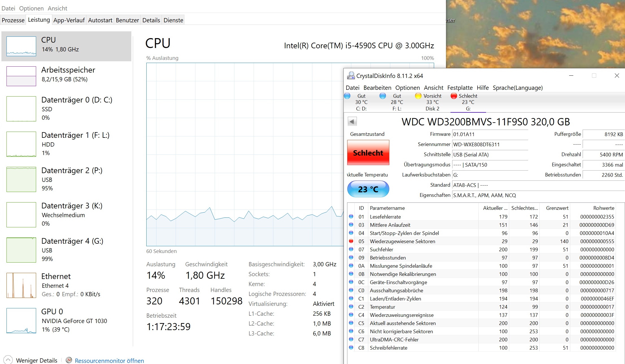Select the GPU 0 performance thumbnail
Viewport: 625px width, 364px height.
[x=21, y=321]
